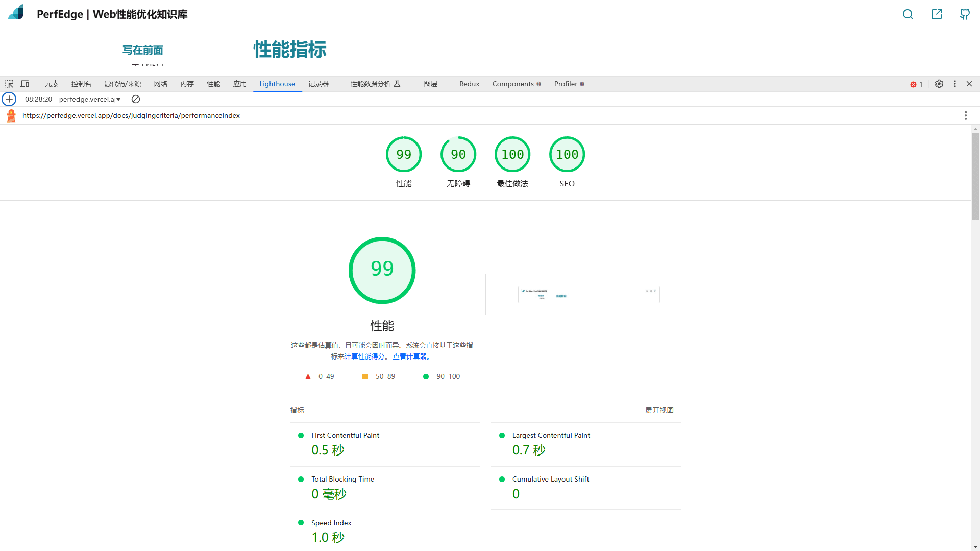Open DevTools settings gear
The height and width of the screenshot is (551, 980).
coord(939,84)
